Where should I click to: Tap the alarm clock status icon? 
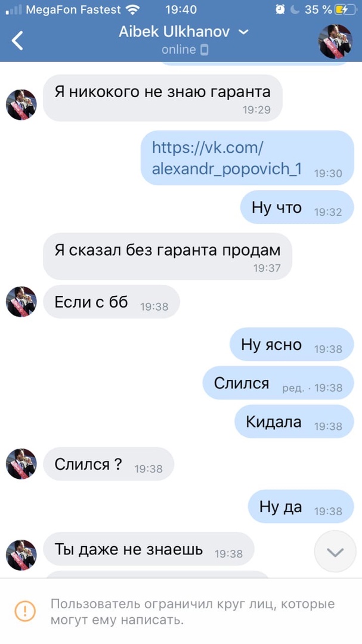(x=280, y=10)
